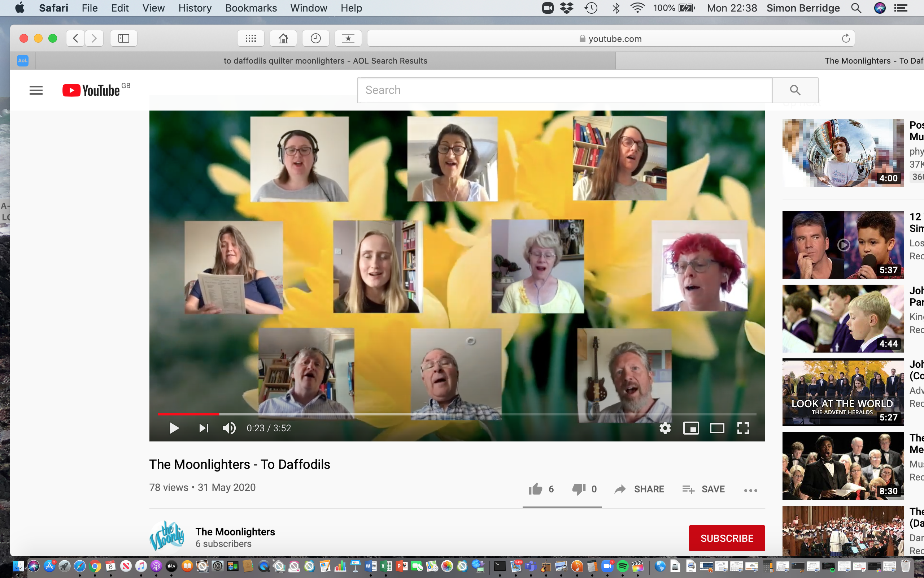The height and width of the screenshot is (578, 924).
Task: Open Zoom from the Dock
Action: 607,566
